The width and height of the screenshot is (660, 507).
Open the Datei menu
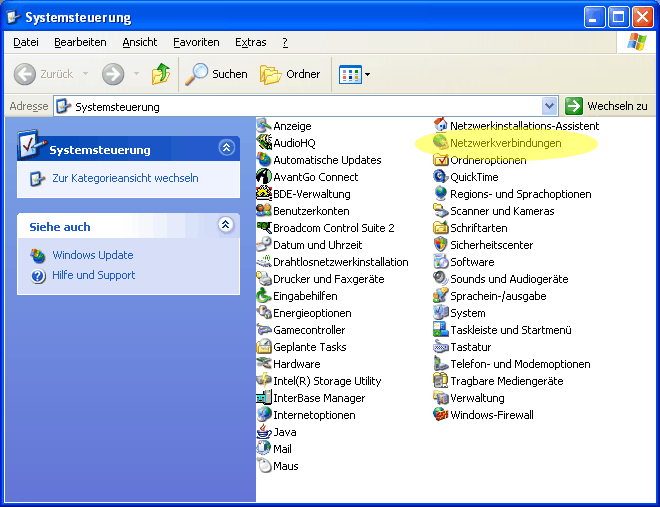click(x=26, y=42)
